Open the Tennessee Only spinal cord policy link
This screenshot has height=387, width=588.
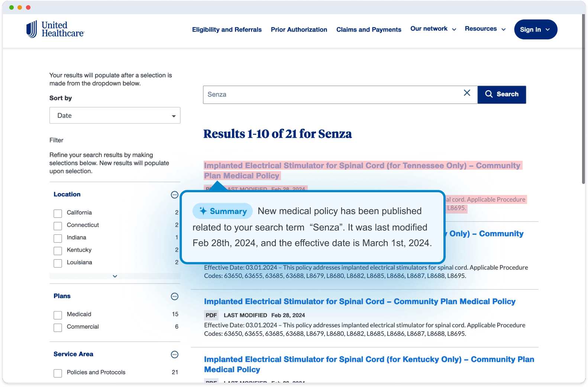click(362, 170)
